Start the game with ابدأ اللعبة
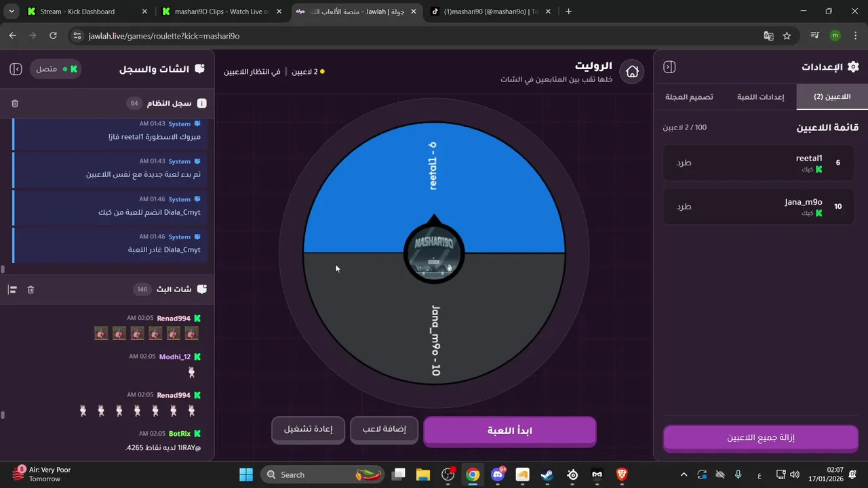868x488 pixels. [510, 431]
